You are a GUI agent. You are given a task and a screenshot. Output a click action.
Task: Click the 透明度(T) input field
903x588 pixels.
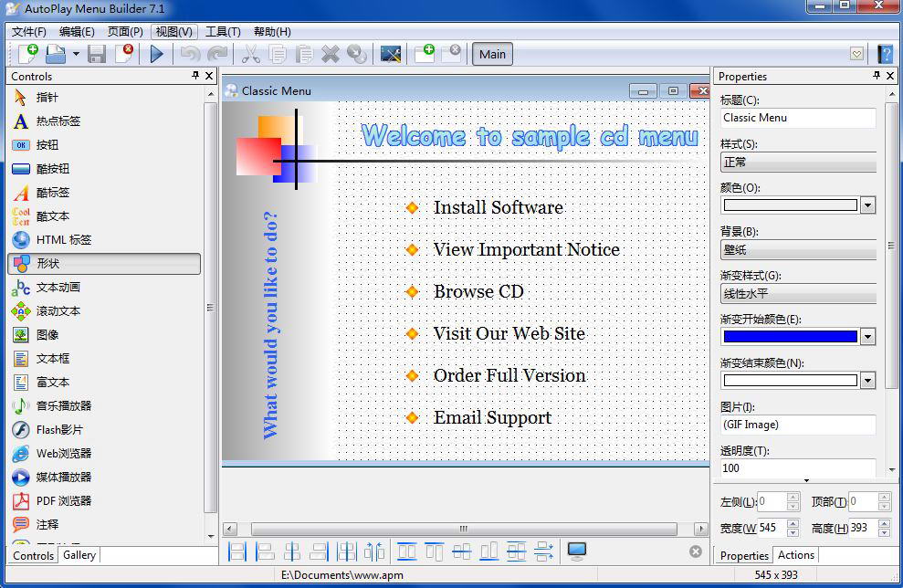click(798, 468)
